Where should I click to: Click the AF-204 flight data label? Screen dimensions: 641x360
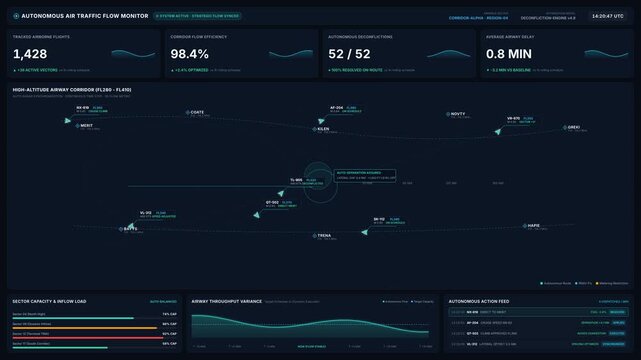click(x=345, y=109)
